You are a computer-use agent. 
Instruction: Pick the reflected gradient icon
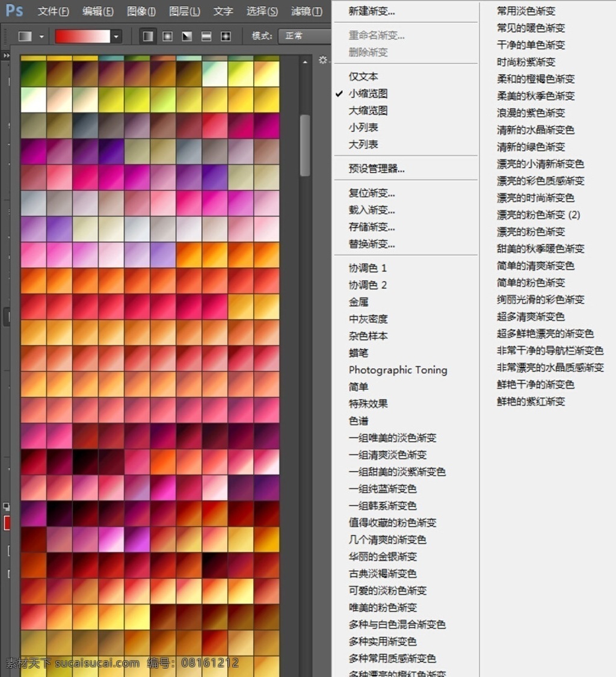click(x=206, y=36)
